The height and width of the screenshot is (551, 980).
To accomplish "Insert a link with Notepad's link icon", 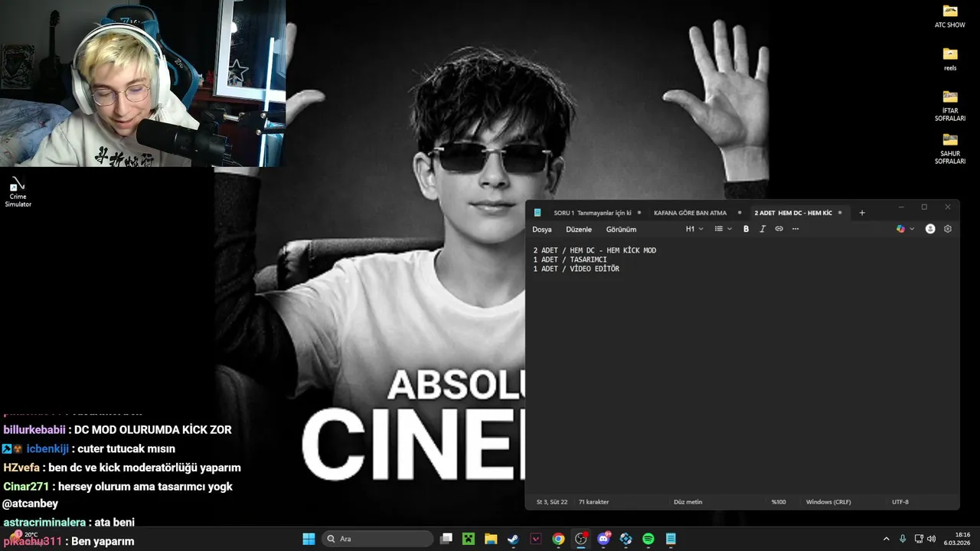I will coord(779,229).
